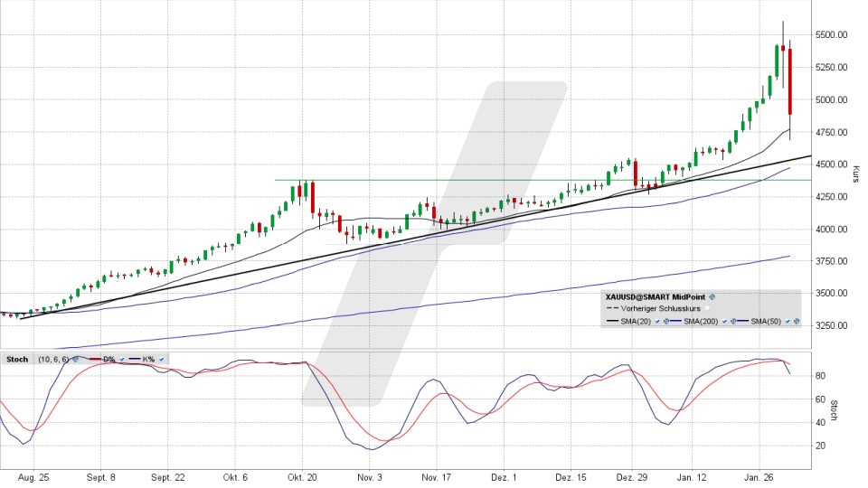Click the Okt. 20 date on time axis
The image size is (868, 488).
[301, 476]
